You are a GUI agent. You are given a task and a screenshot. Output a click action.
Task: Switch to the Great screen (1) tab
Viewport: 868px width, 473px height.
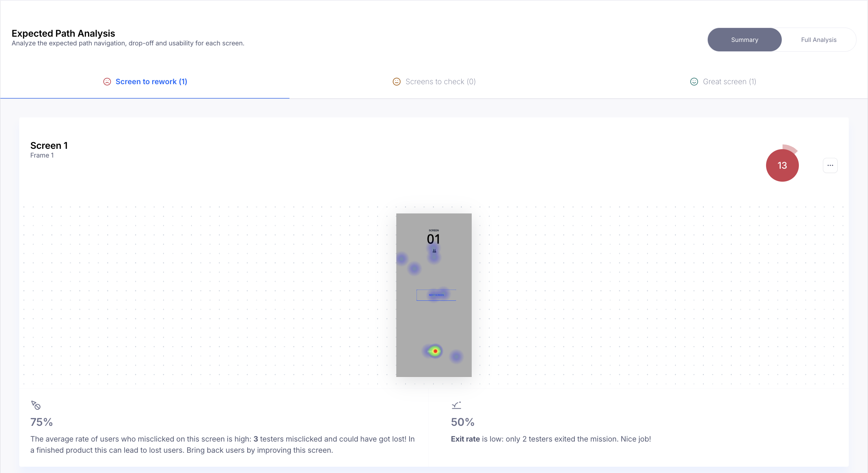pos(729,82)
